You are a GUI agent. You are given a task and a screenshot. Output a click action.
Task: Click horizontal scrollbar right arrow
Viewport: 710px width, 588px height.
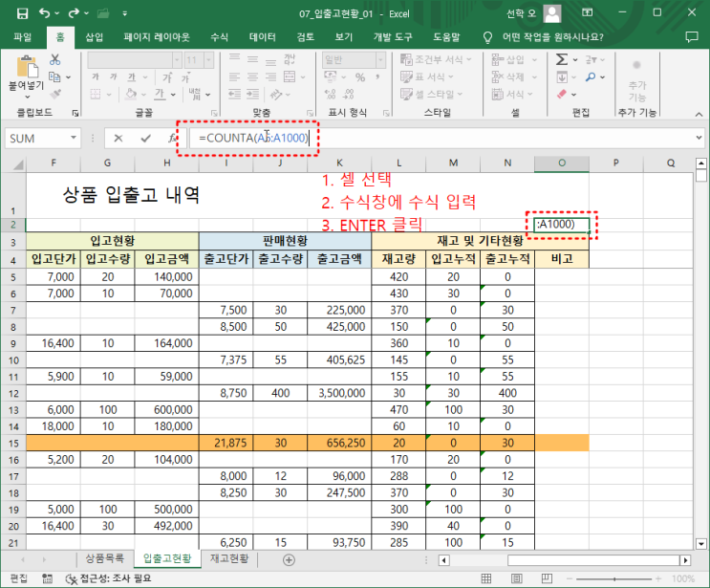coord(685,560)
